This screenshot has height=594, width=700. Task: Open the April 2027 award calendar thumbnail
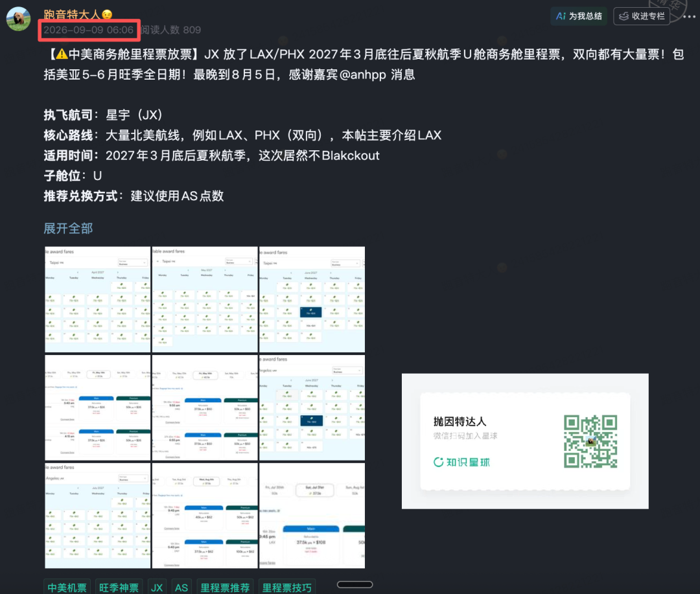[x=98, y=299]
